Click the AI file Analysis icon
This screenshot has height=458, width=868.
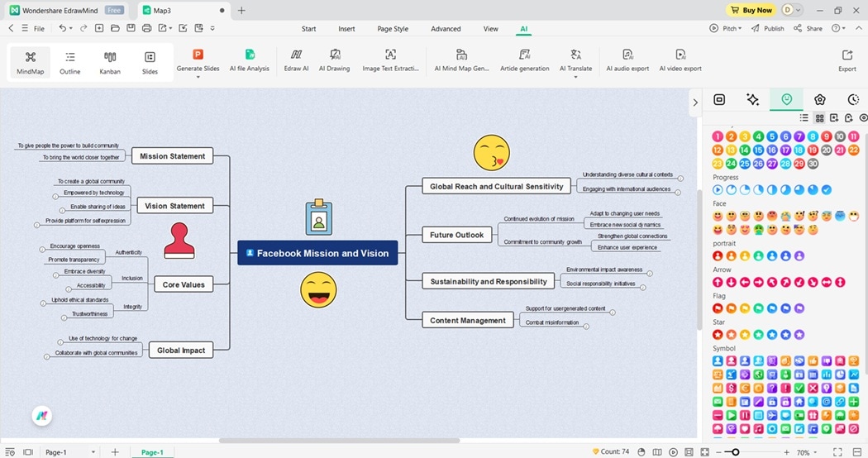250,55
